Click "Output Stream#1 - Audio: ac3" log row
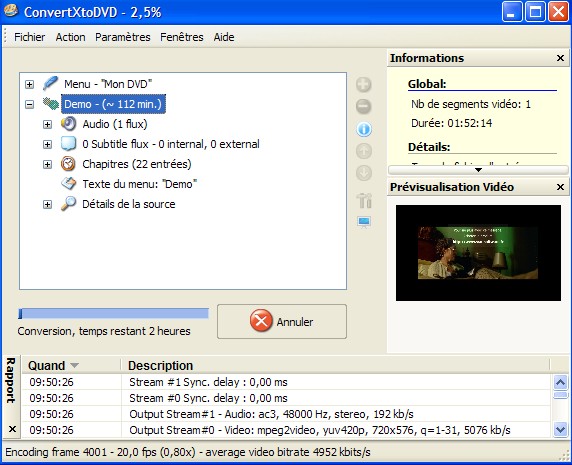This screenshot has width=572, height=465. point(286,414)
